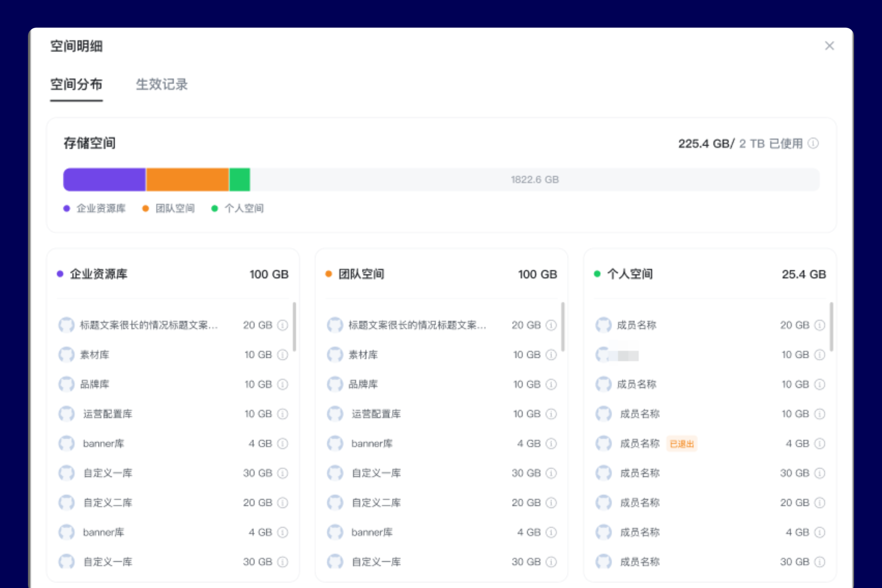Close the 空间明细 dialog

(829, 46)
